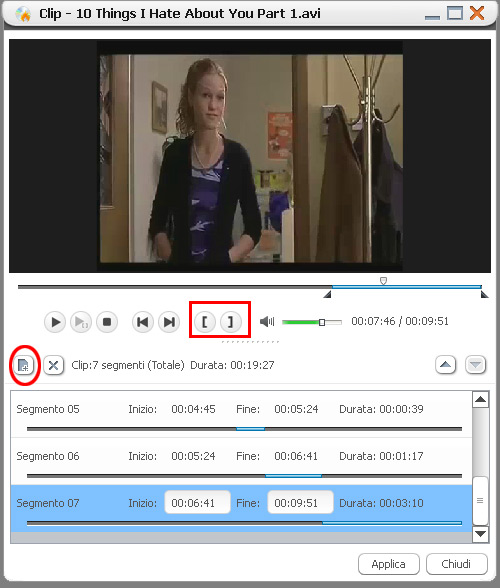
Task: Click Segmento 05 start time 00:04:45
Action: click(x=193, y=409)
